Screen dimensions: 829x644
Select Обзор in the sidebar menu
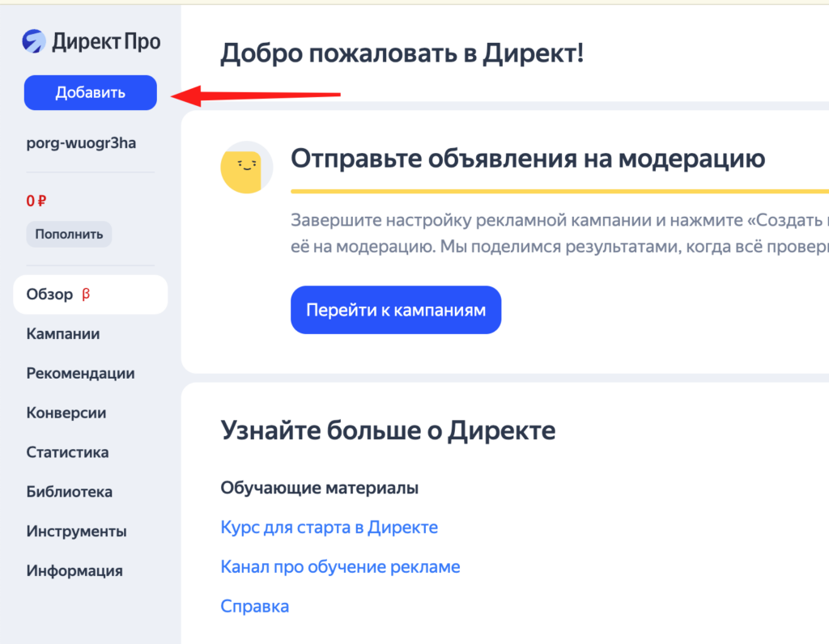(x=91, y=294)
